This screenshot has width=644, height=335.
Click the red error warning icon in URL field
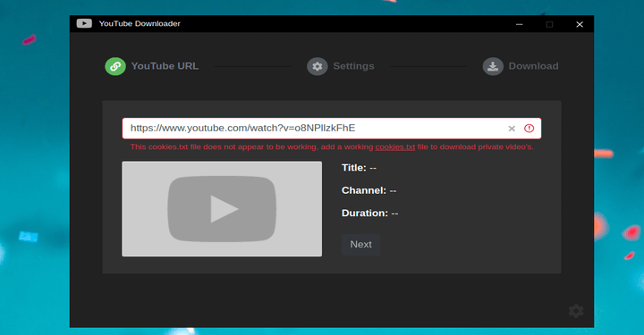(529, 129)
